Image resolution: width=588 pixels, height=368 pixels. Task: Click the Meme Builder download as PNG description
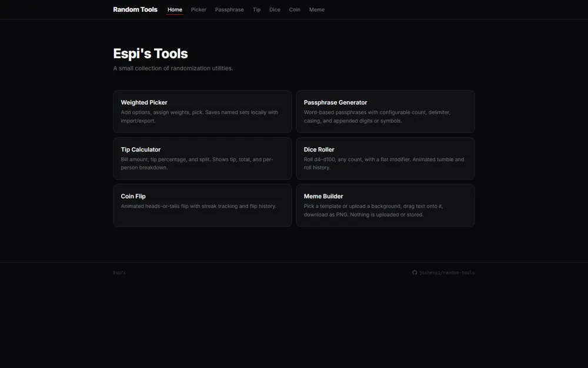pos(373,210)
